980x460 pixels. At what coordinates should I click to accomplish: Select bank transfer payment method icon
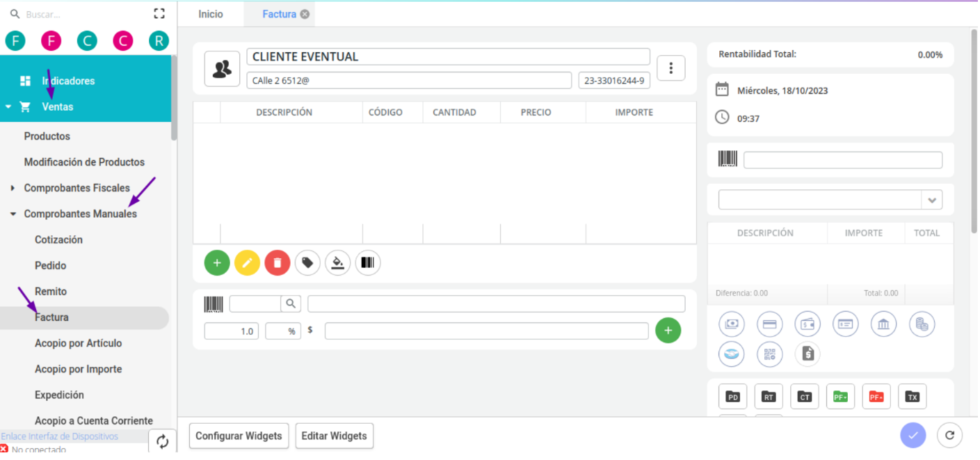883,324
